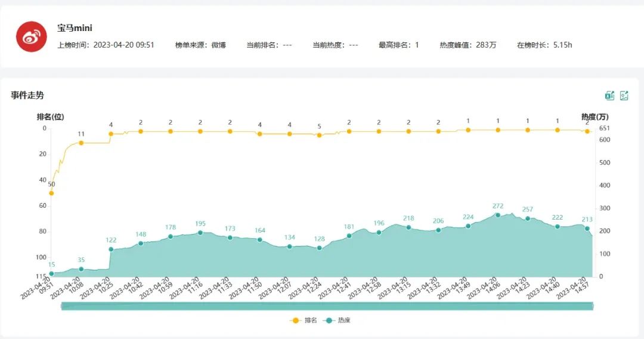Export the chart as an image
Screen dimensions: 644x339
(x=624, y=95)
